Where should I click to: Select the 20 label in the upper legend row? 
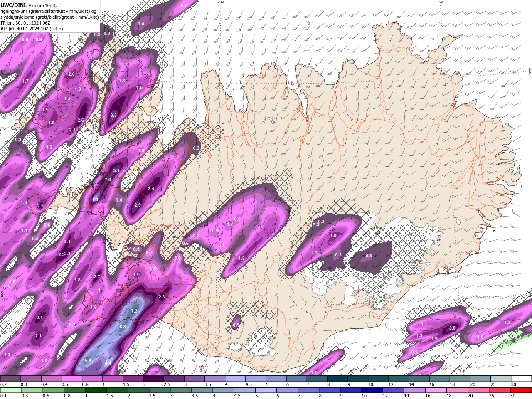[x=473, y=384]
